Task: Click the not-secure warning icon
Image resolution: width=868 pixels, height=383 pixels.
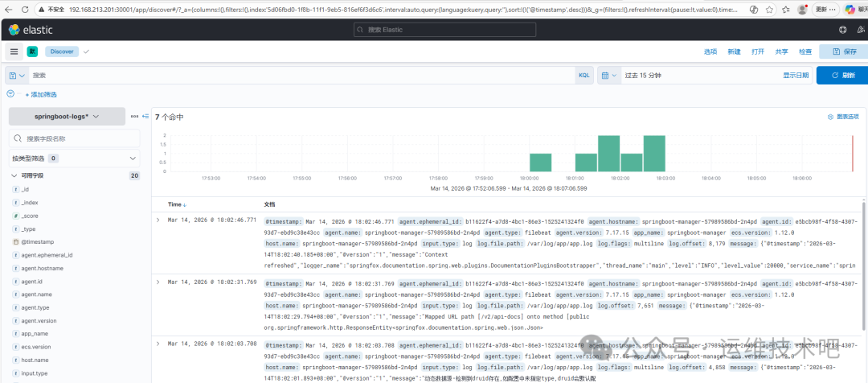Action: click(42, 10)
